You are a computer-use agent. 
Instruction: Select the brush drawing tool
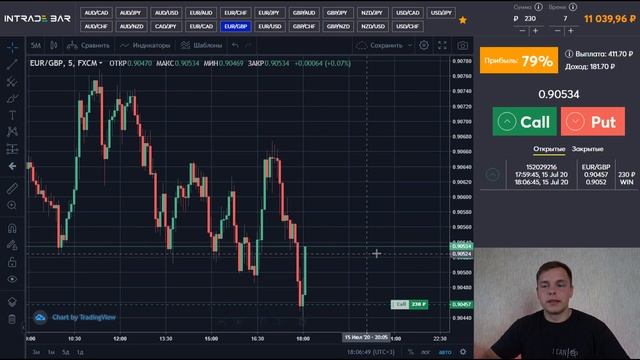[x=12, y=98]
